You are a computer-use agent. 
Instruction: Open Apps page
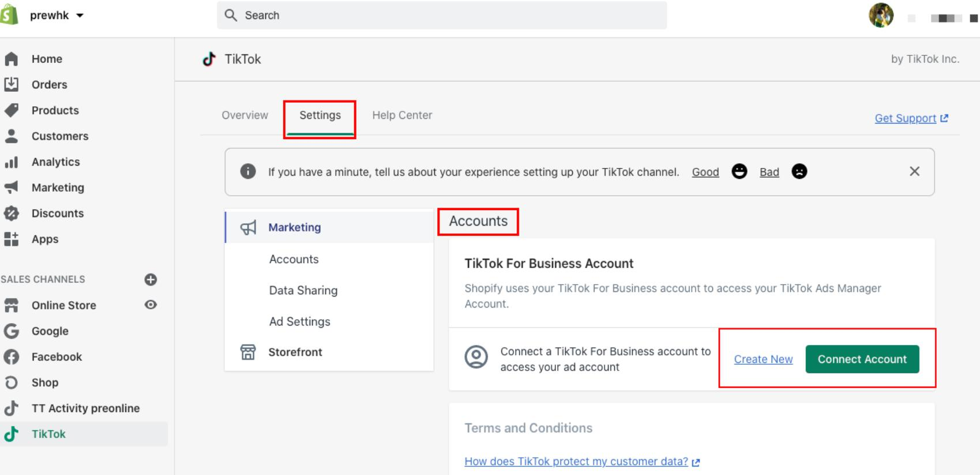coord(45,240)
